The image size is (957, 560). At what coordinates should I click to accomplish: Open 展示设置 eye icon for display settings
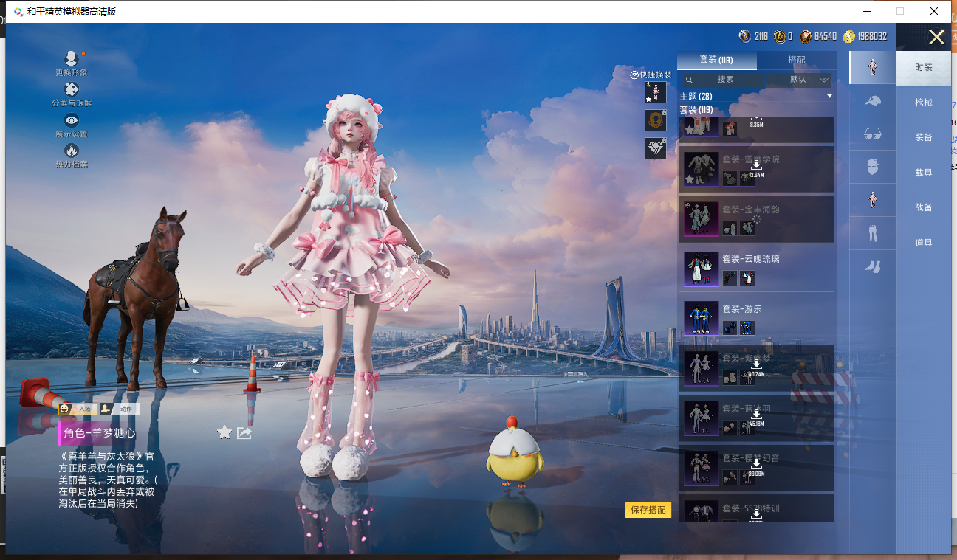click(x=72, y=120)
